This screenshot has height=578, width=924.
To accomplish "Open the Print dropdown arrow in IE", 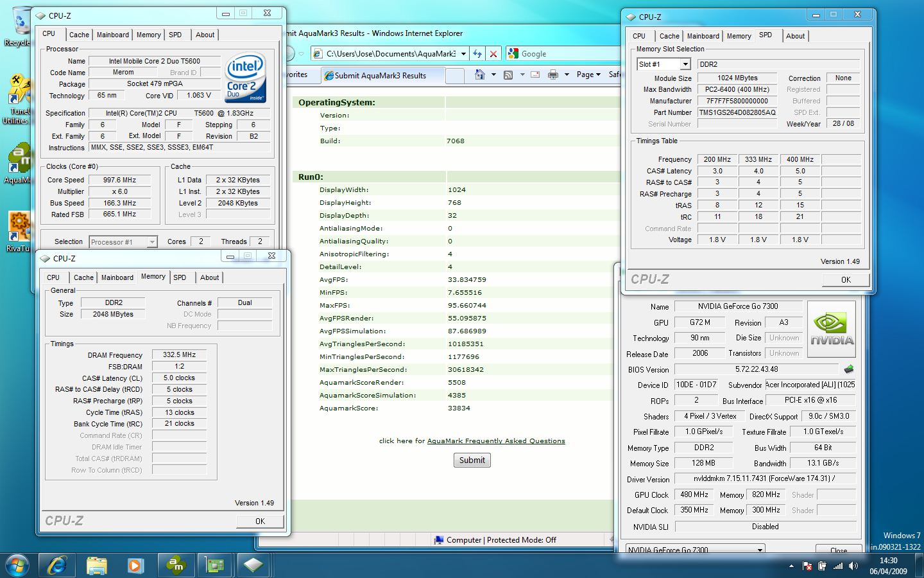I will [x=567, y=75].
